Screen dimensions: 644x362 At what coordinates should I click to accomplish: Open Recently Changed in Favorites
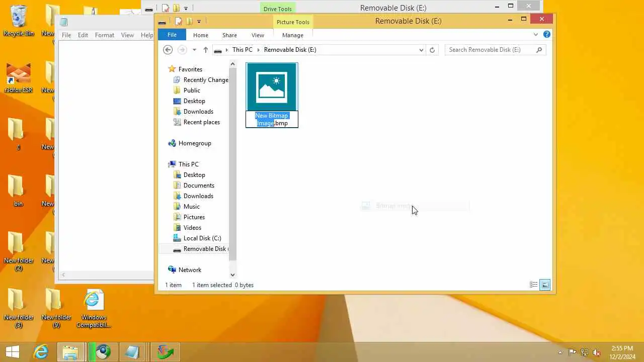click(206, 80)
